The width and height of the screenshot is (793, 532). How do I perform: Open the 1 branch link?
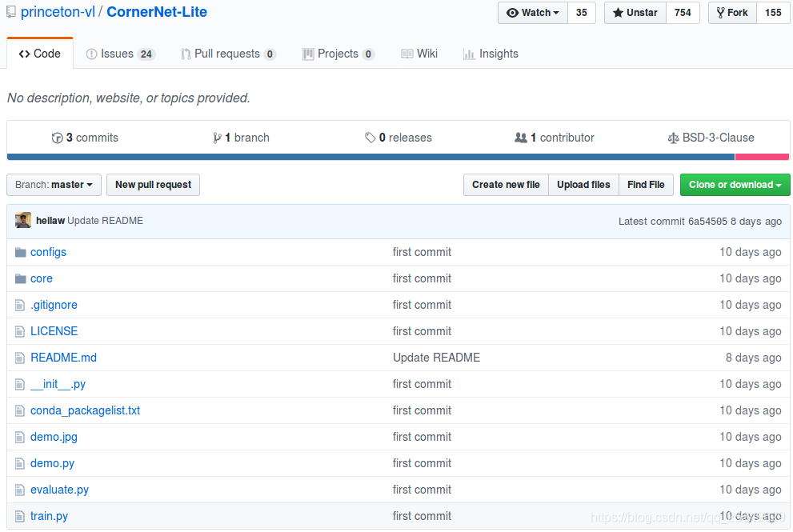(x=241, y=138)
